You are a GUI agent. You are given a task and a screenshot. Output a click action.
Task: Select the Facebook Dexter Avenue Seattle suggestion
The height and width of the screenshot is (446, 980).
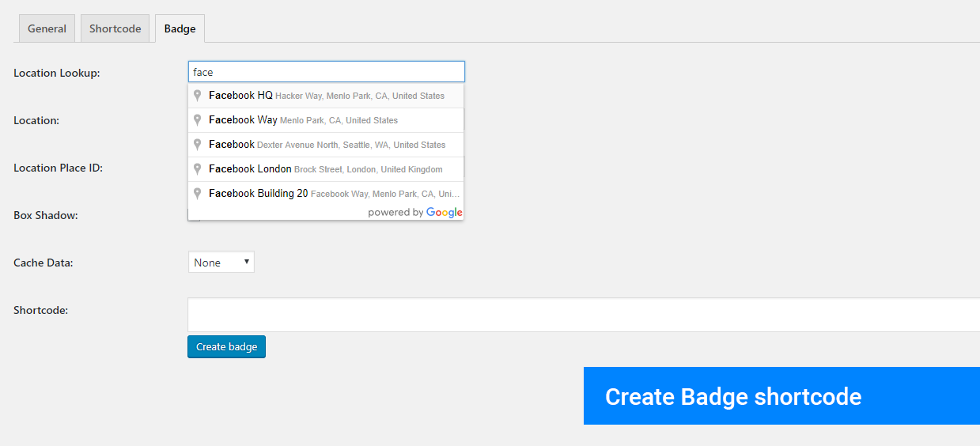click(326, 145)
